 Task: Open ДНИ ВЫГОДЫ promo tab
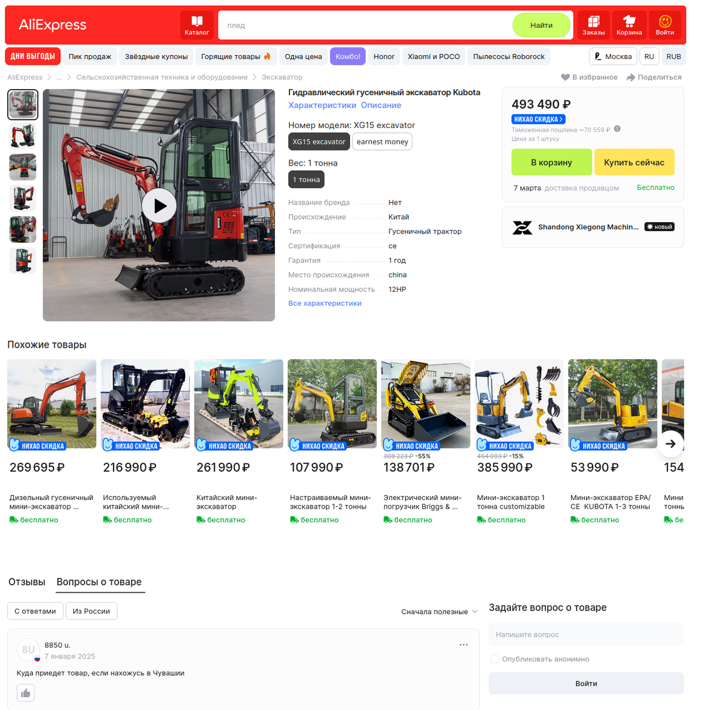point(33,56)
